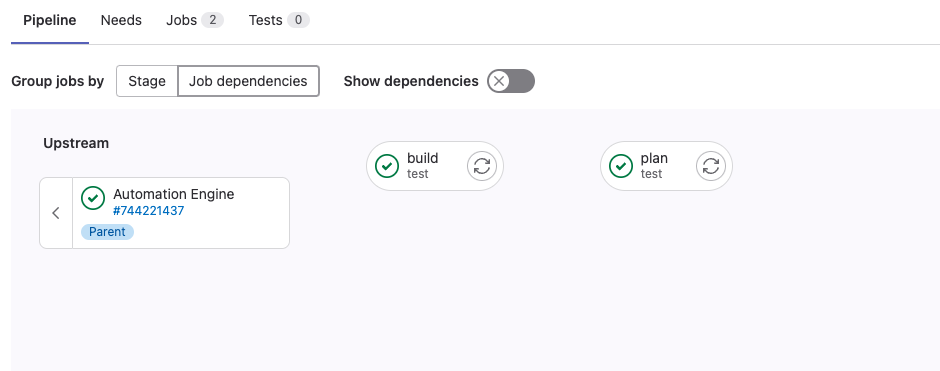Retry the build job with the refresh icon
This screenshot has width=940, height=371.
click(482, 166)
